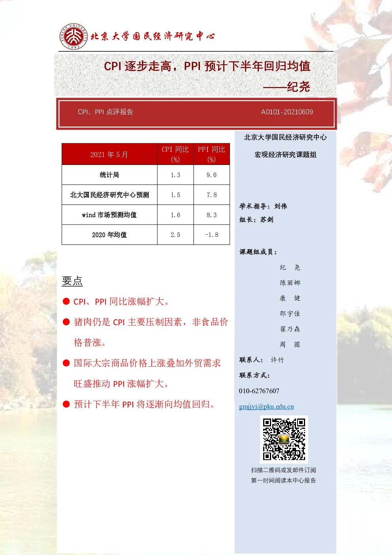392x555 pixels.
Task: Click the email link gmjjyj@pku.edu.cn
Action: [266, 407]
